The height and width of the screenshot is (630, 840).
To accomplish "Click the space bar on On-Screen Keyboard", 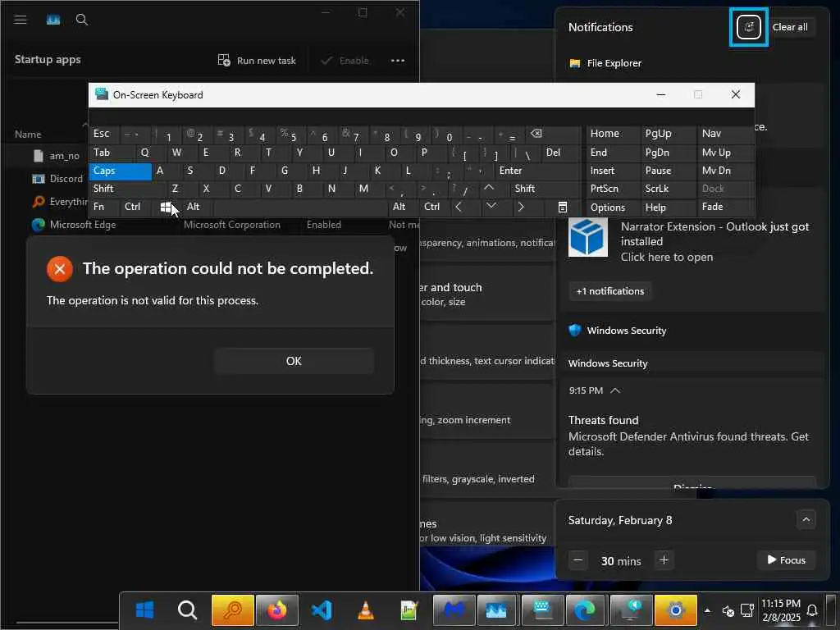I will (x=300, y=207).
